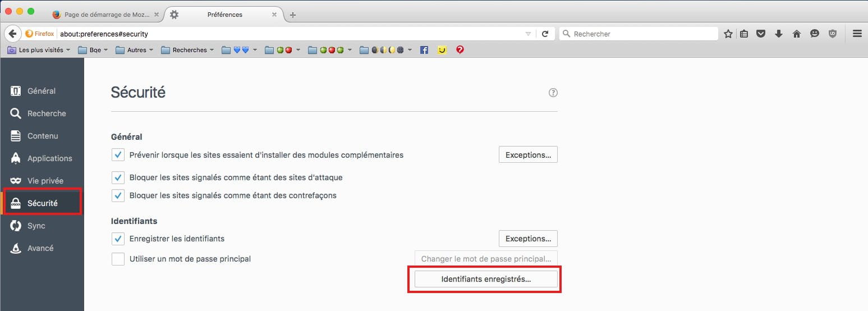This screenshot has height=311, width=868.
Task: Open Exceptions for add-on installation warnings
Action: pyautogui.click(x=528, y=154)
